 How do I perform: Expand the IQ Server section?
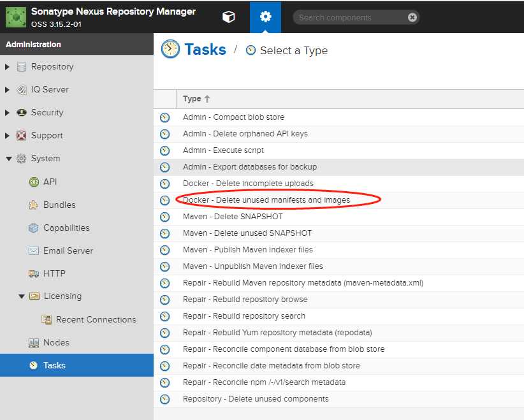8,90
